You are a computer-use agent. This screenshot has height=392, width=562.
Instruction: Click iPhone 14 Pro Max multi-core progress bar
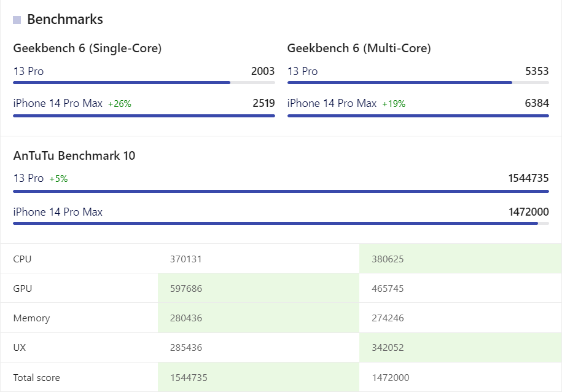[x=418, y=115]
